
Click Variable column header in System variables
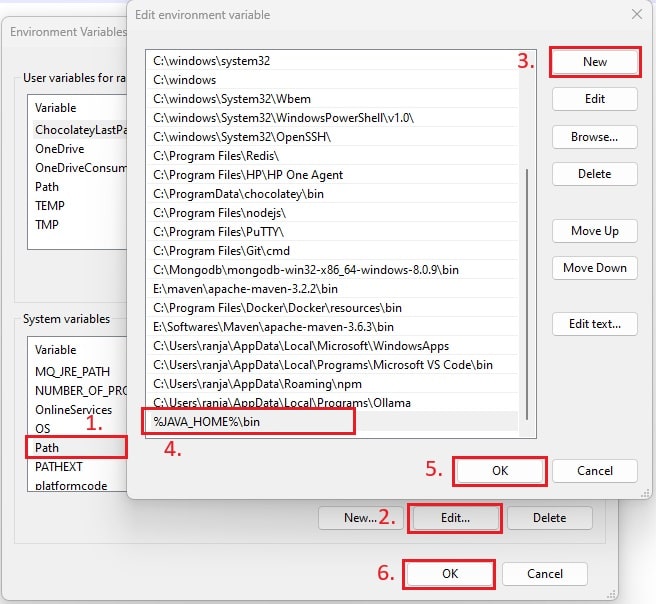coord(77,350)
